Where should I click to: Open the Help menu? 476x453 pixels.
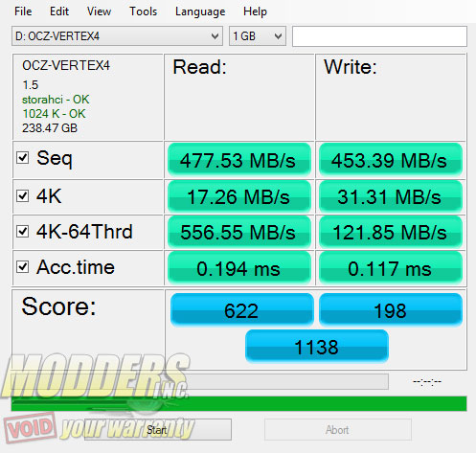pos(255,11)
